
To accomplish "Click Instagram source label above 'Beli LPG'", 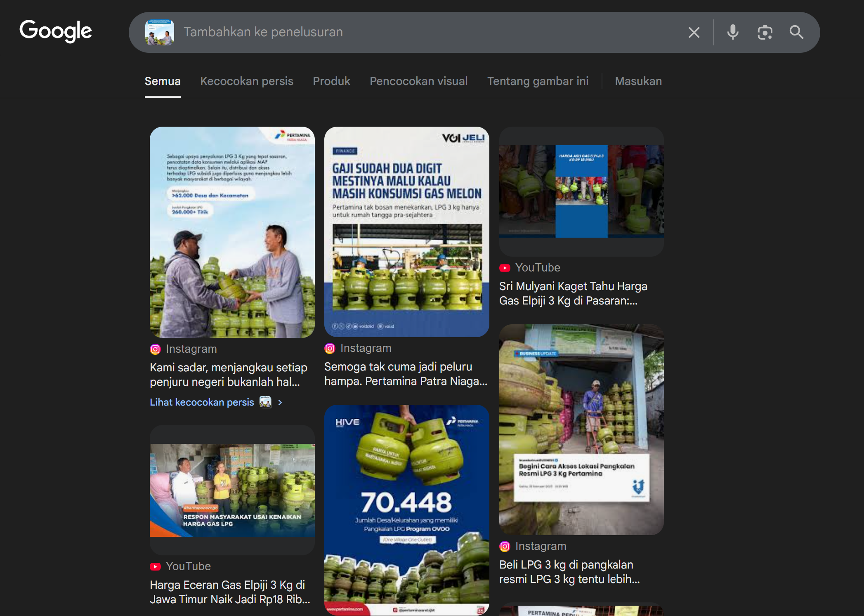I will pos(541,546).
